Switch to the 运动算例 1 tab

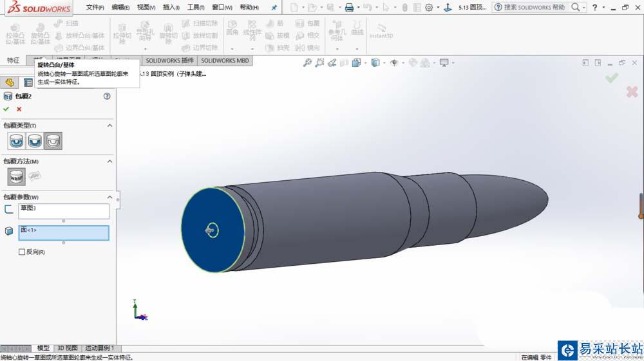[x=100, y=348]
